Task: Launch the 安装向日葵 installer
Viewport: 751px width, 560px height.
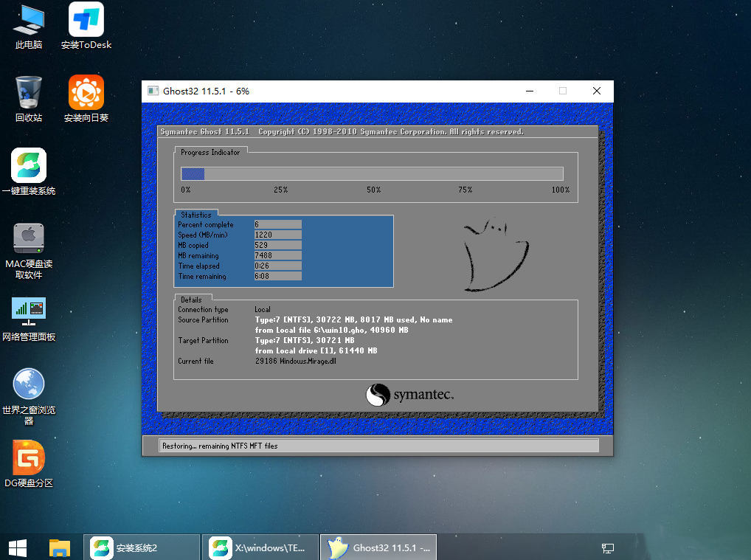Action: click(85, 92)
